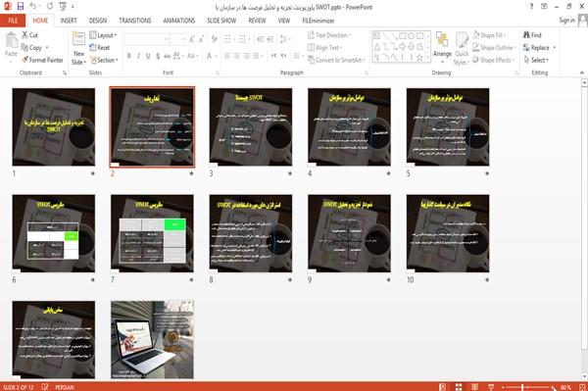Viewport: 588px width, 391px height.
Task: Click the Save icon in quick access toolbar
Action: click(x=21, y=7)
